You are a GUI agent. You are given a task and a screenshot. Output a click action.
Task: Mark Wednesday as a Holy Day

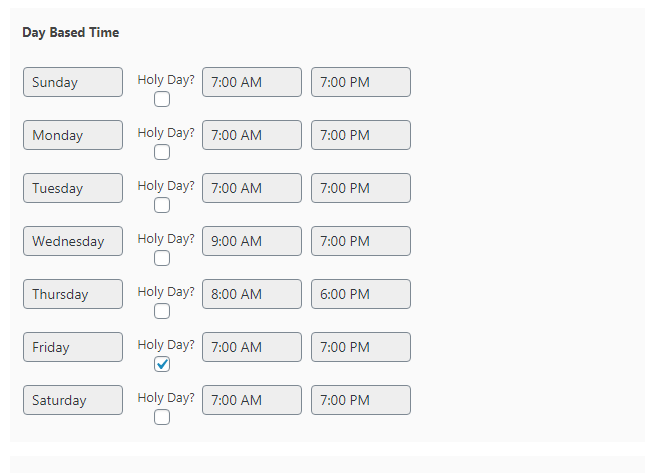click(x=162, y=258)
